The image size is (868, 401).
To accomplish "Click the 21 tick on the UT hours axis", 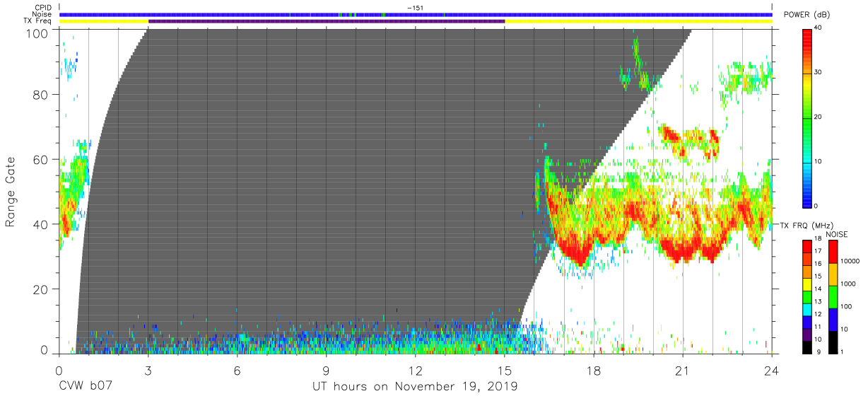I will point(683,370).
